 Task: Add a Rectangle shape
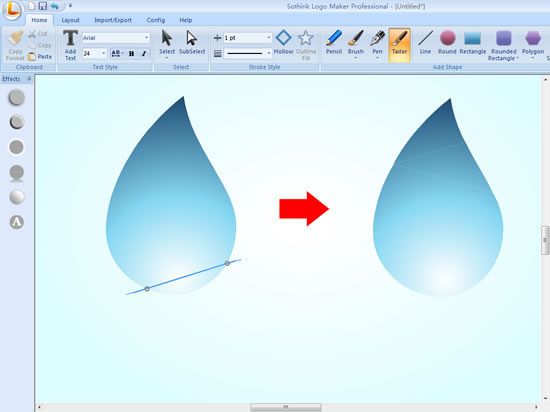[472, 42]
